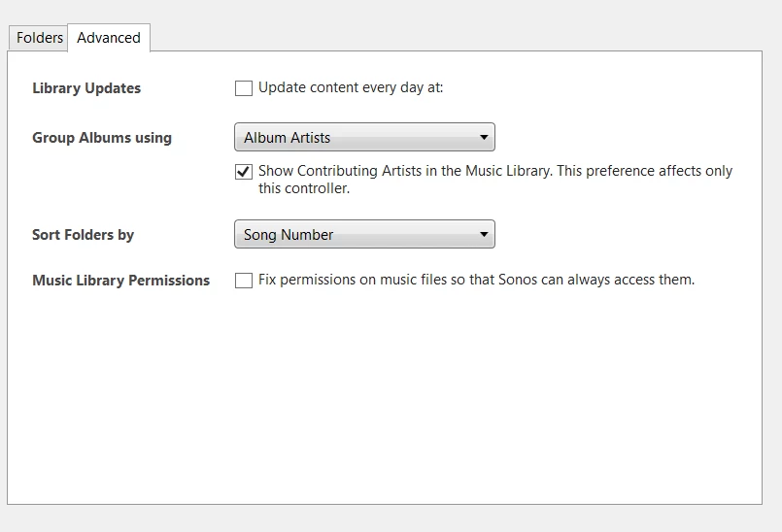Click the 'Update content every day at:' text
782x532 pixels.
pyautogui.click(x=351, y=87)
